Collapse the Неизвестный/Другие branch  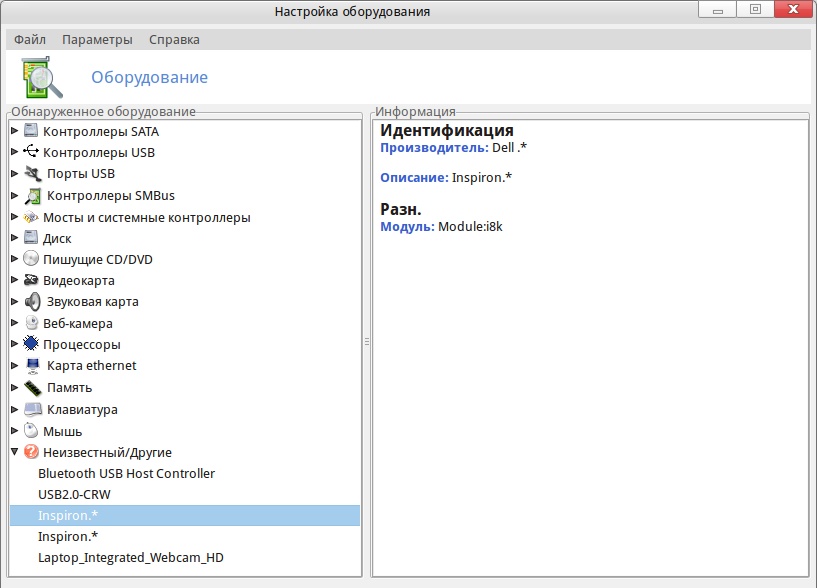(15, 452)
